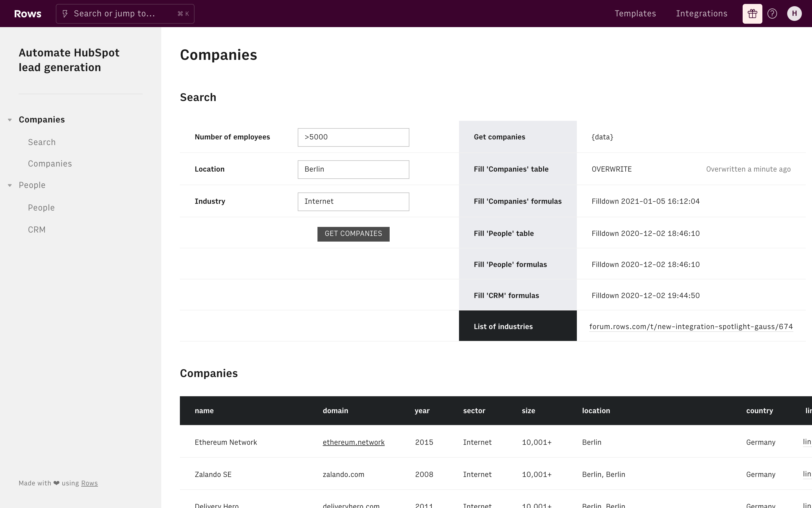Image resolution: width=812 pixels, height=508 pixels.
Task: Open ethereum.network domain link
Action: [353, 443]
